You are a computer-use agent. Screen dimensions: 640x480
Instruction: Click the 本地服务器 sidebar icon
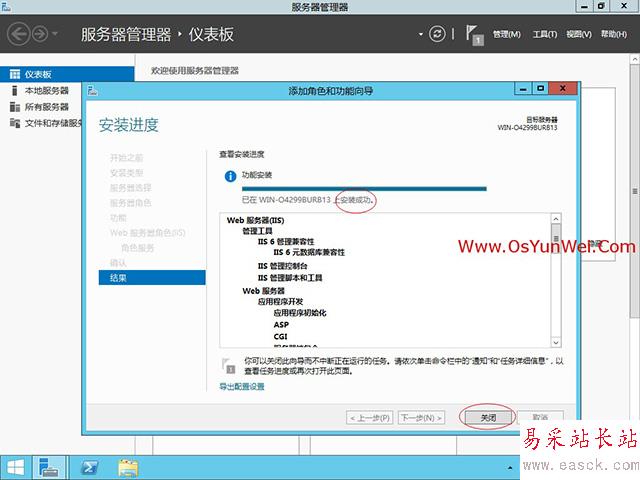15,91
